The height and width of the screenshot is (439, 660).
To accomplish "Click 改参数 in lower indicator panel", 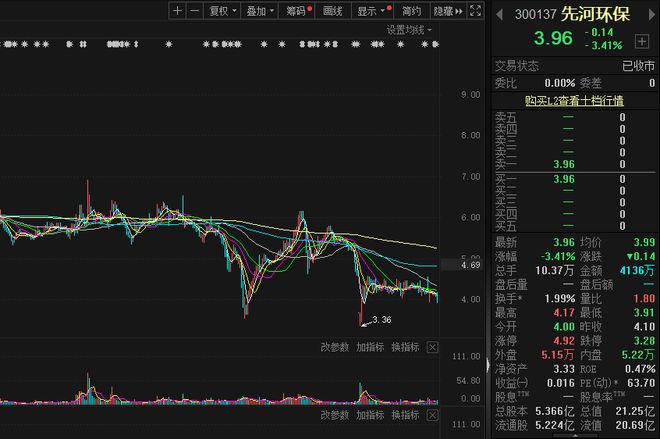I will tap(335, 415).
